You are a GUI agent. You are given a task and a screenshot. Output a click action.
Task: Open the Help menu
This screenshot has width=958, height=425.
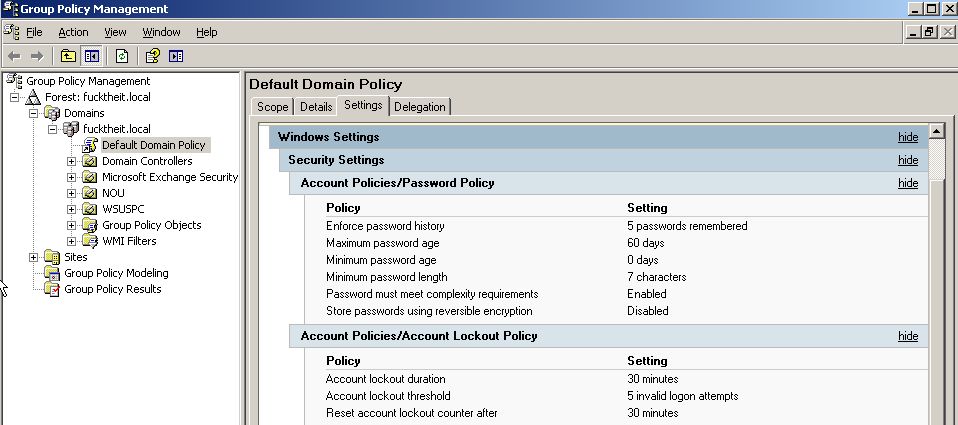click(207, 32)
